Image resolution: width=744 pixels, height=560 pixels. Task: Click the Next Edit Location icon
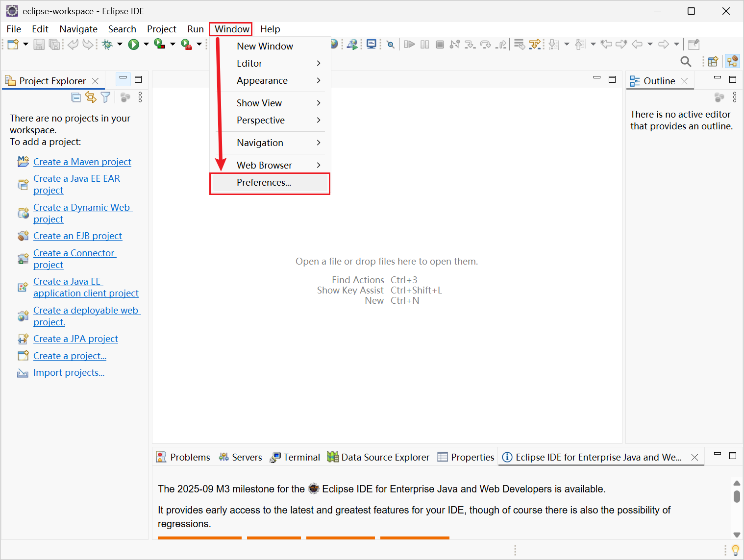621,45
